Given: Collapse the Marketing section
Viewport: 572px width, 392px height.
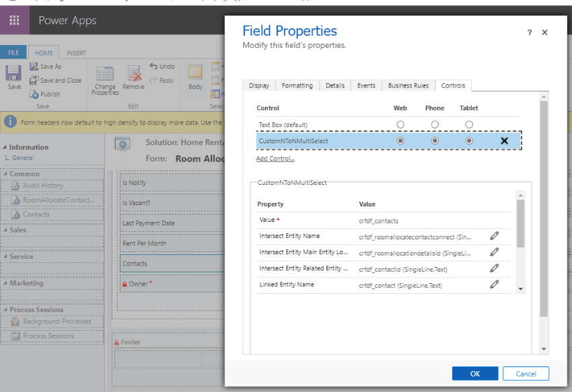Looking at the screenshot, I should coord(5,283).
